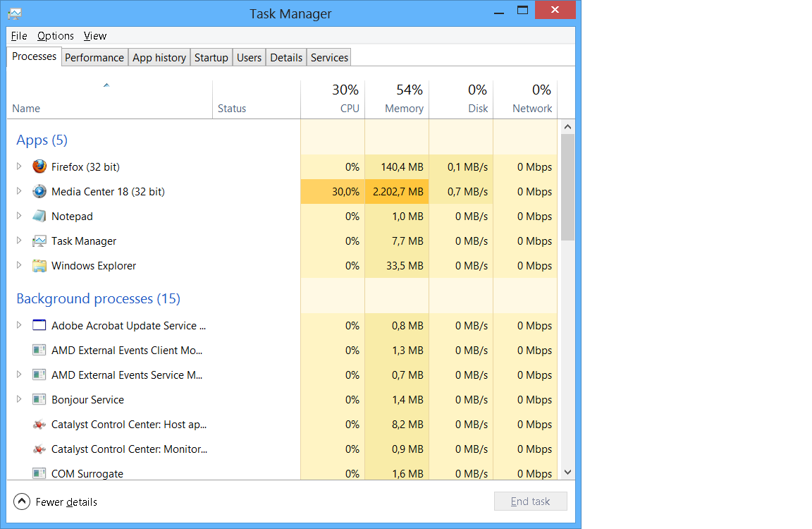Click the scrollbar down arrow
Viewport: 812px width, 529px height.
pyautogui.click(x=567, y=473)
